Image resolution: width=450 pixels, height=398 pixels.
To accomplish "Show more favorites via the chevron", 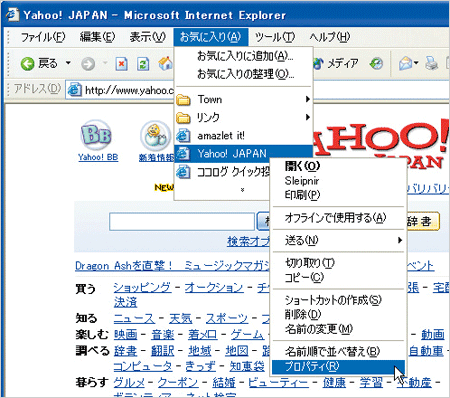I will pos(242,190).
